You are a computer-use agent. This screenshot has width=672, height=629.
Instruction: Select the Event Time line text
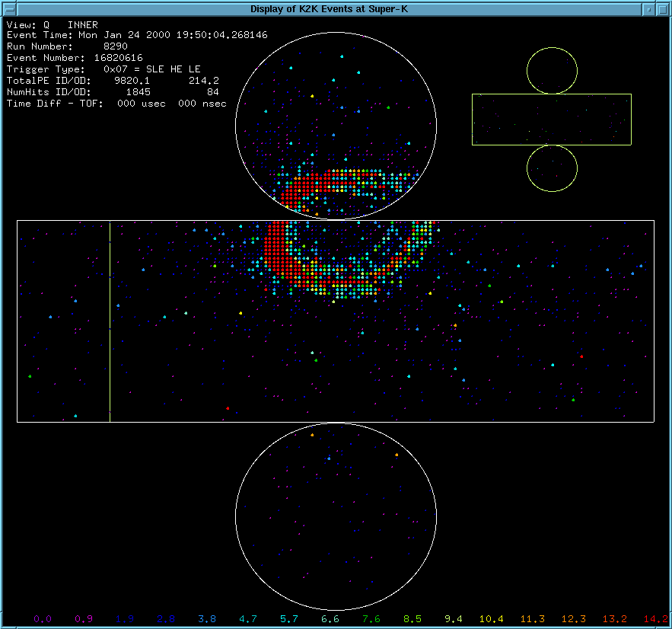coord(137,35)
